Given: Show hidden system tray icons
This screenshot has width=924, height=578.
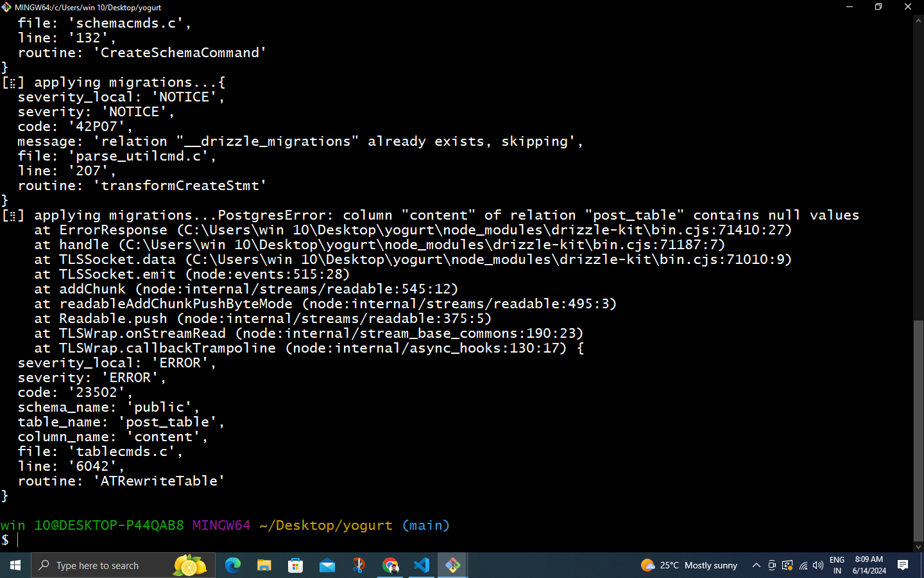Looking at the screenshot, I should (757, 565).
